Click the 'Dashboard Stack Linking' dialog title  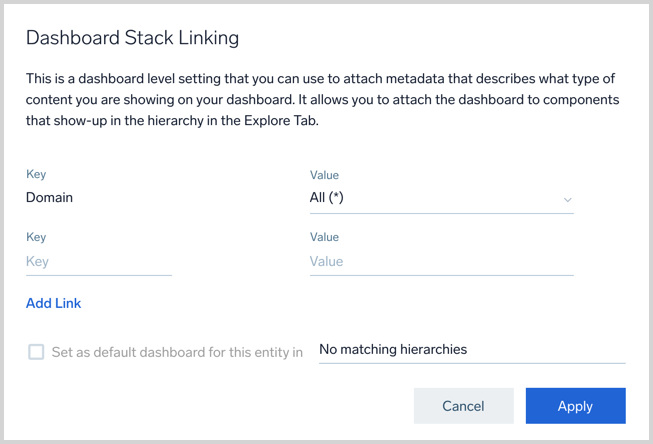pos(132,38)
